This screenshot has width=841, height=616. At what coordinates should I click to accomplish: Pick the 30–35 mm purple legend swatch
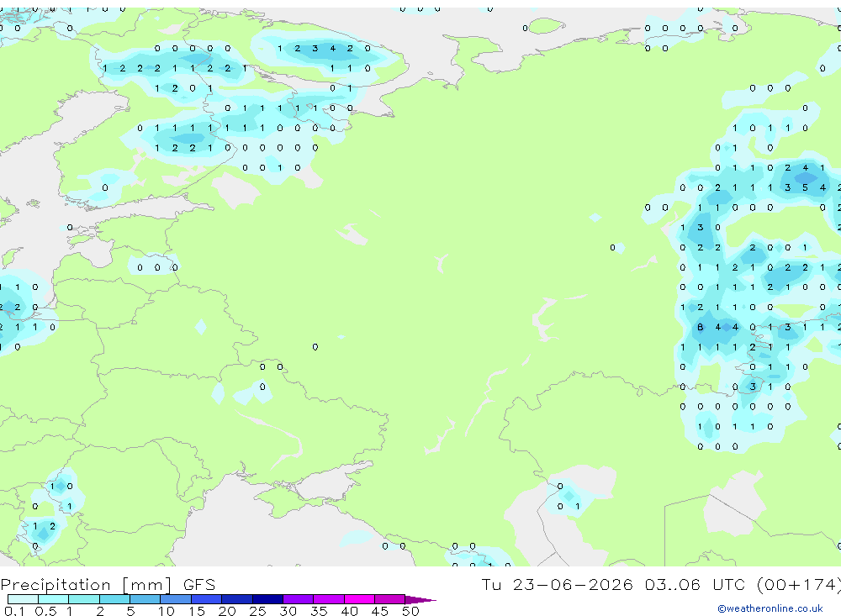tap(299, 599)
